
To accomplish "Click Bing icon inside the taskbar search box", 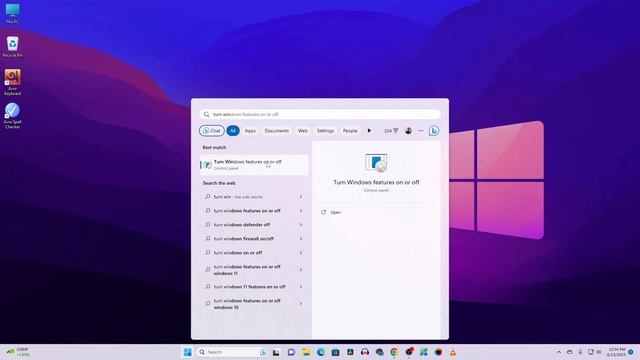I will click(x=263, y=352).
